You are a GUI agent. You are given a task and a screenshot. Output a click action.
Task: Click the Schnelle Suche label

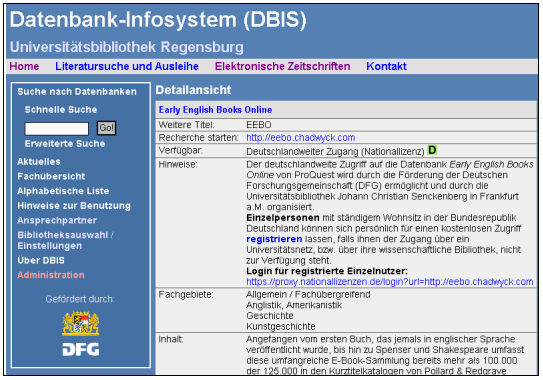click(x=61, y=110)
